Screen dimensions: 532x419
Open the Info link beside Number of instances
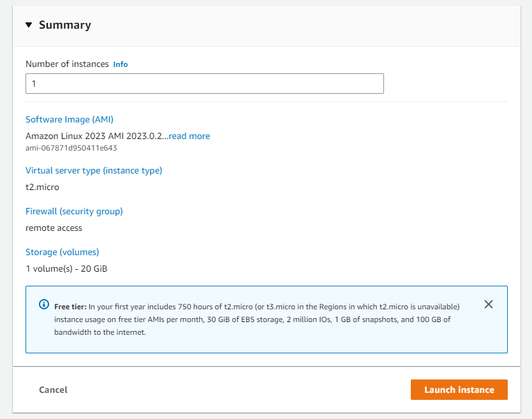[x=121, y=64]
